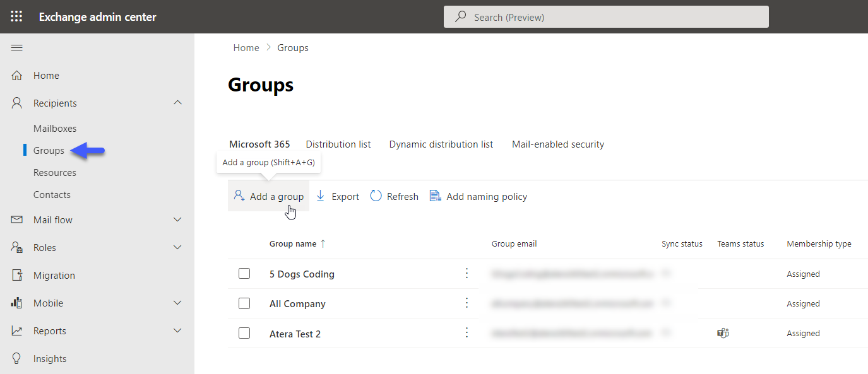Open the app launcher waffle icon
Image resolution: width=868 pixels, height=374 pixels.
pos(16,17)
